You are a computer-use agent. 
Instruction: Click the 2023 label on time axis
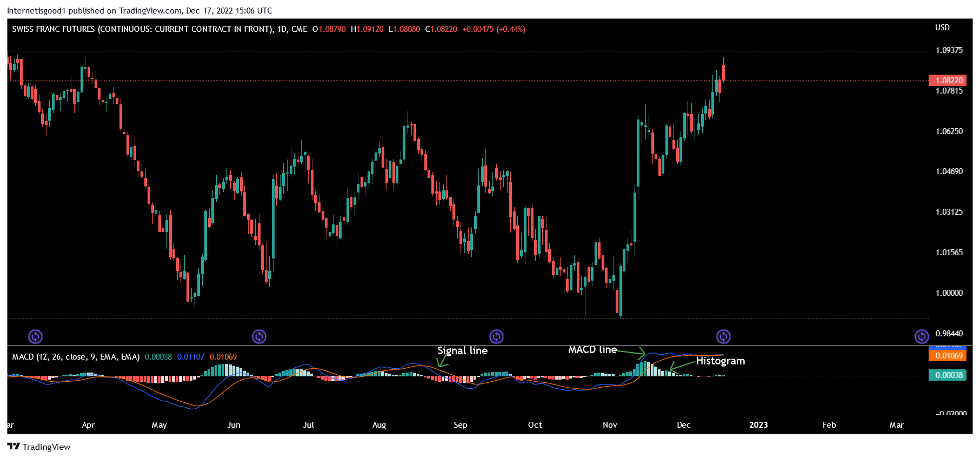pyautogui.click(x=758, y=425)
